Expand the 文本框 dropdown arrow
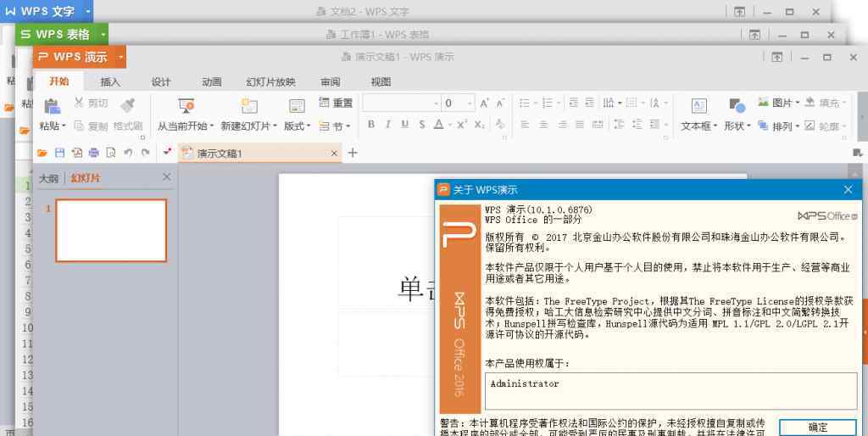Image resolution: width=868 pixels, height=436 pixels. coord(715,126)
